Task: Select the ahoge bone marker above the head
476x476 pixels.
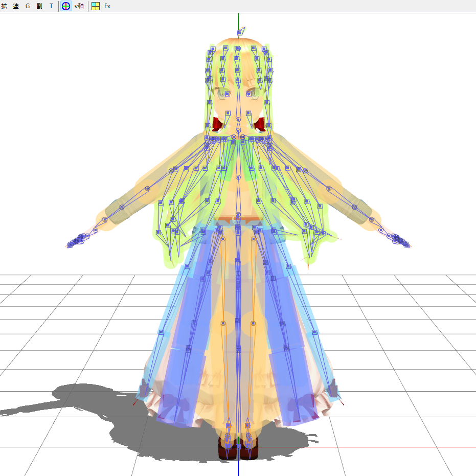Action: coord(240,33)
